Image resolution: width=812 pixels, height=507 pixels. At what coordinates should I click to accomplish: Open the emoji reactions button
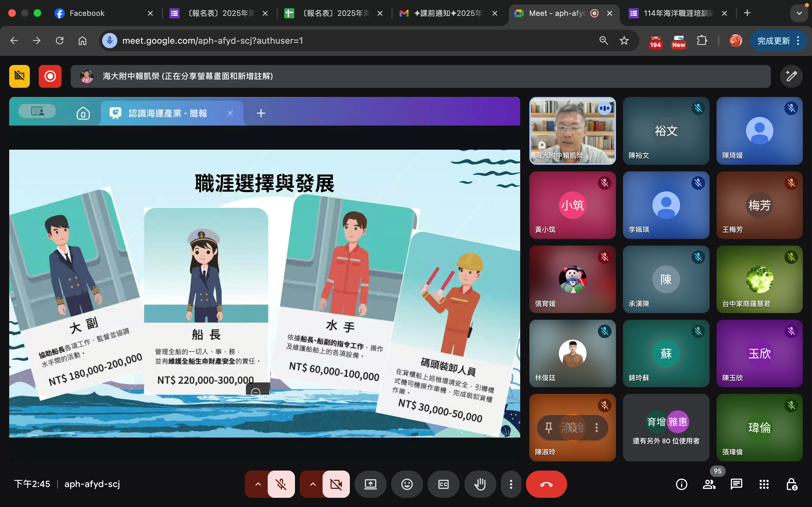tap(407, 484)
